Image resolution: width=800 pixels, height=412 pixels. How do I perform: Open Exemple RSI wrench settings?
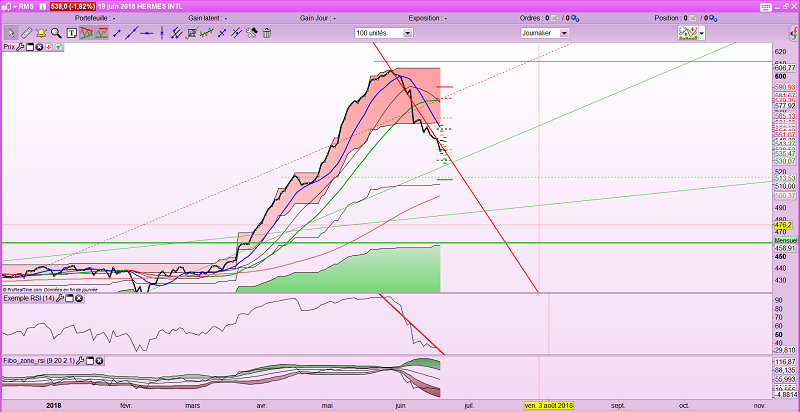coord(61,298)
